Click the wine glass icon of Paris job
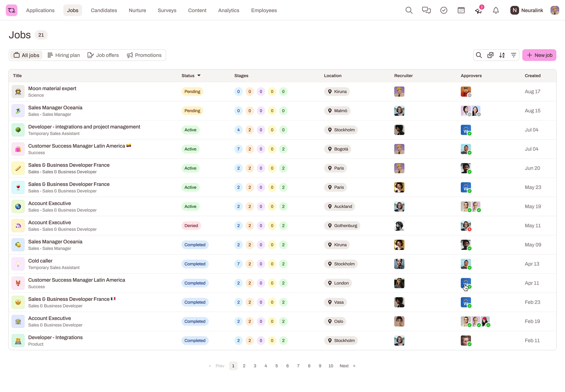The width and height of the screenshot is (565, 392). pos(18,187)
